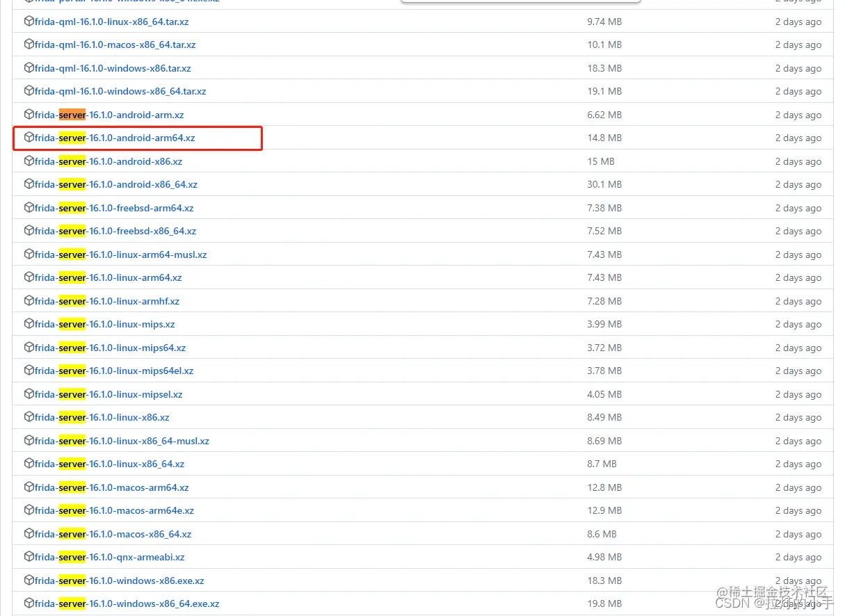Download frida-server-16.1.0-android-arm64.xz
Image resolution: width=845 pixels, height=616 pixels.
click(x=115, y=138)
